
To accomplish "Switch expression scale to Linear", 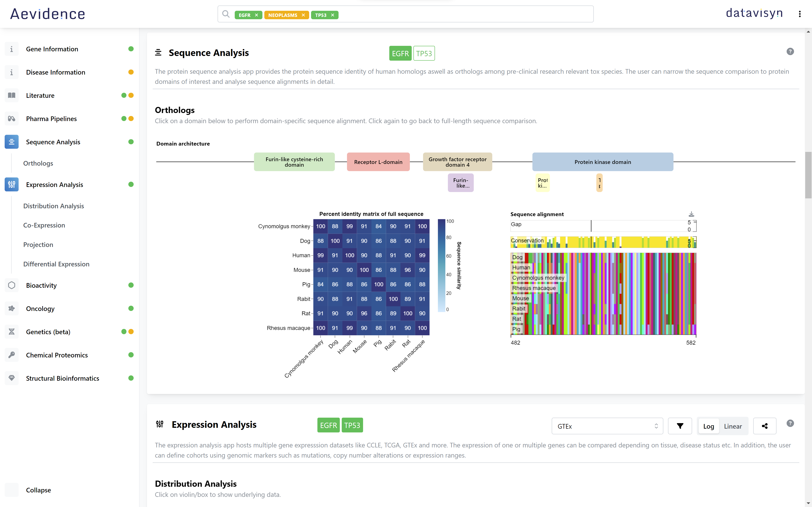I will click(733, 426).
